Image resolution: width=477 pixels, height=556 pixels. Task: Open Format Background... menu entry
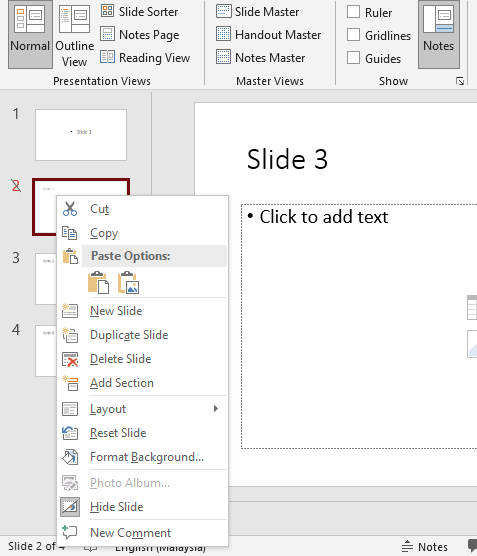143,457
